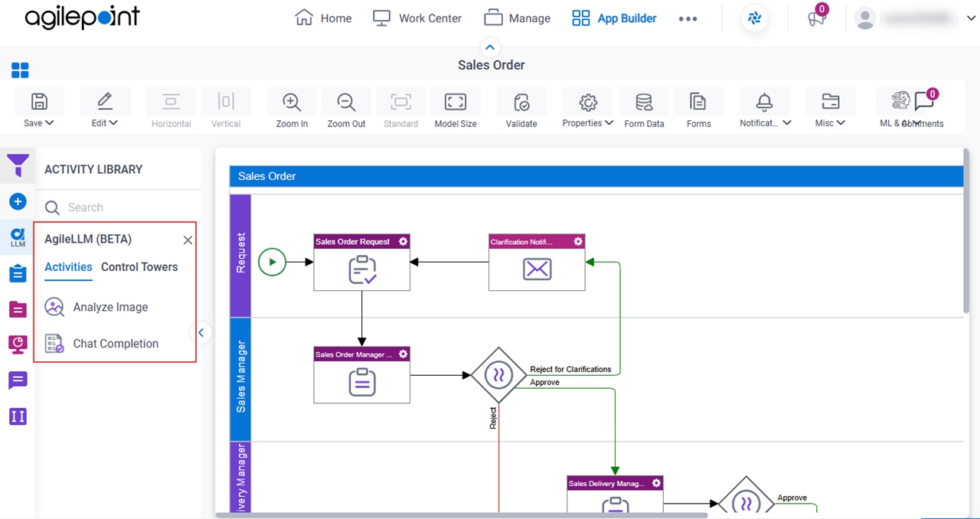The image size is (980, 519).
Task: Open the Manage menu
Action: 518,18
